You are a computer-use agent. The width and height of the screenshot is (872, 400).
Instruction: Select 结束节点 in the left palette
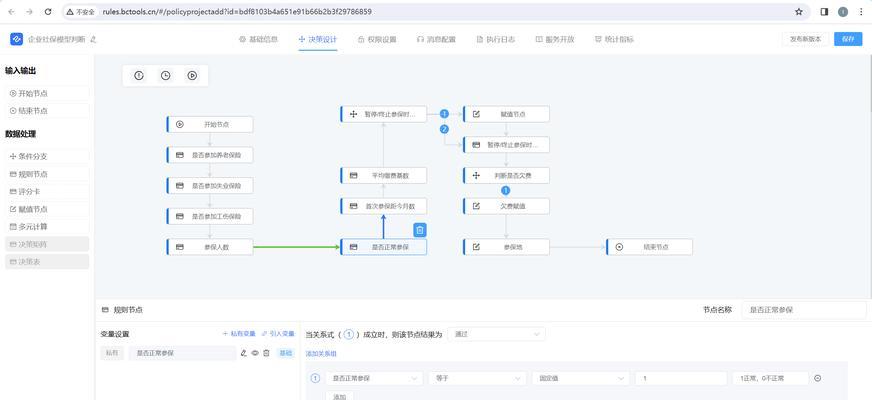coord(48,111)
